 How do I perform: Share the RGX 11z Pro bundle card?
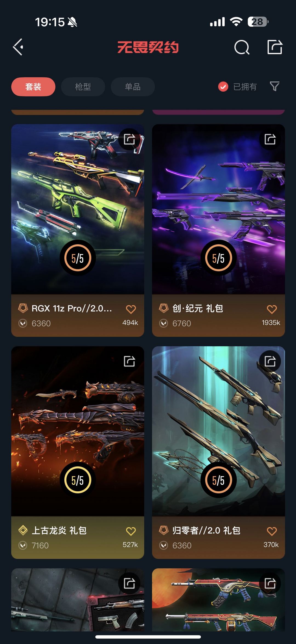[129, 139]
